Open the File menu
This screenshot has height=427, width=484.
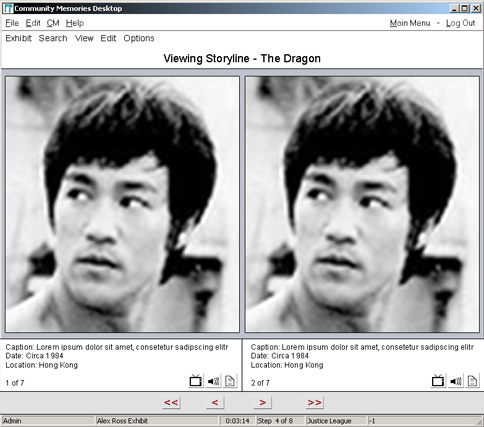tap(12, 23)
